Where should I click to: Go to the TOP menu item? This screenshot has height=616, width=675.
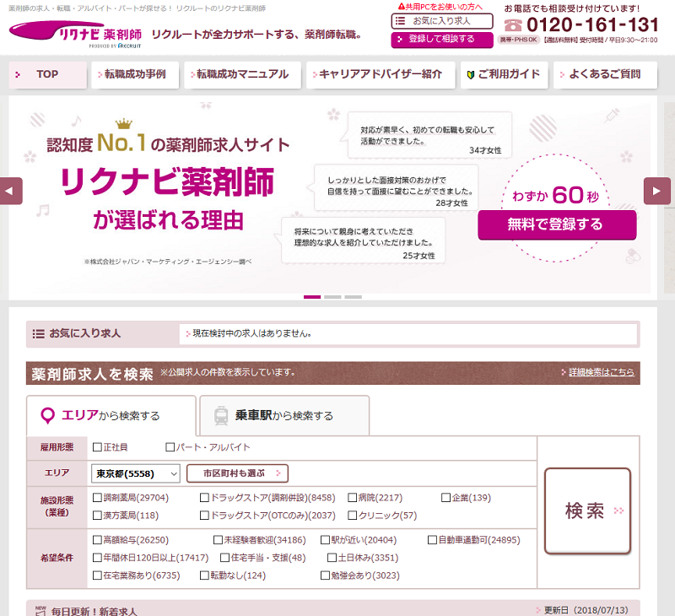tap(48, 75)
